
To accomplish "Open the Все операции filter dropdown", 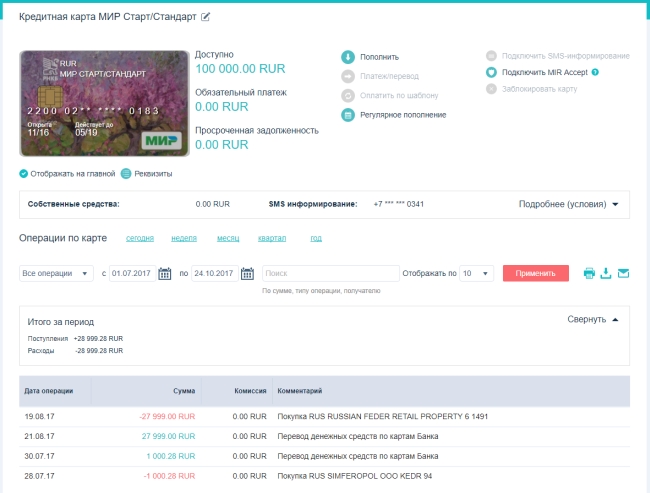I will 56,273.
